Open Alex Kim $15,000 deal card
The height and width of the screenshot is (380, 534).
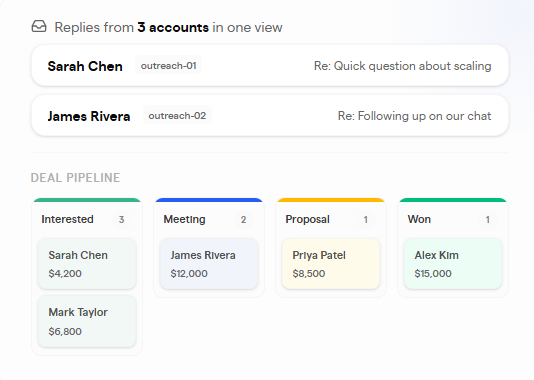pyautogui.click(x=453, y=264)
